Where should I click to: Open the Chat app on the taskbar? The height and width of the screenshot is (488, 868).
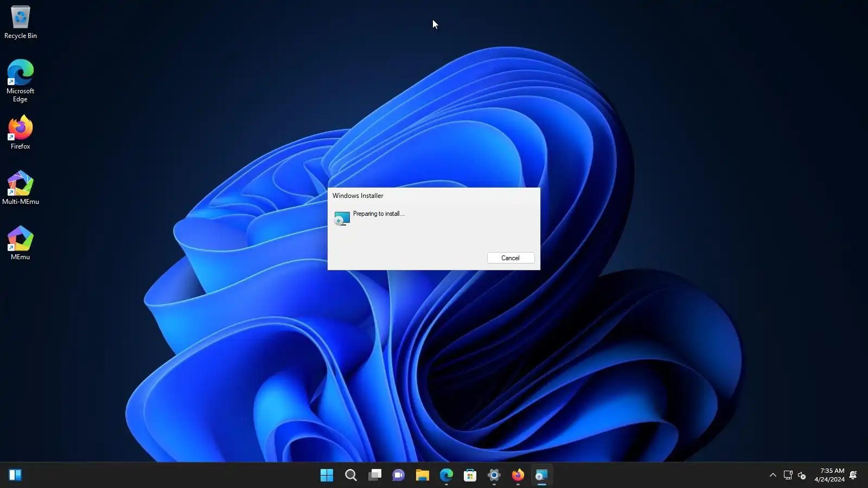[x=399, y=476]
